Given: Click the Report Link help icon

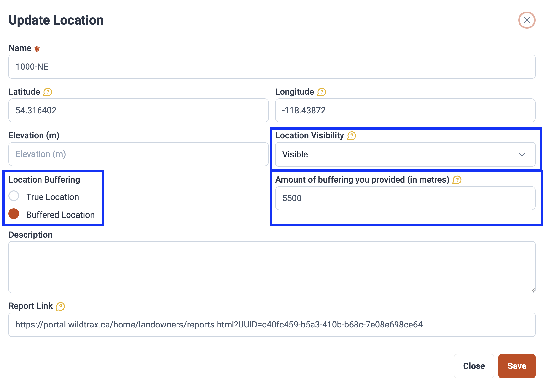Looking at the screenshot, I should tap(60, 306).
